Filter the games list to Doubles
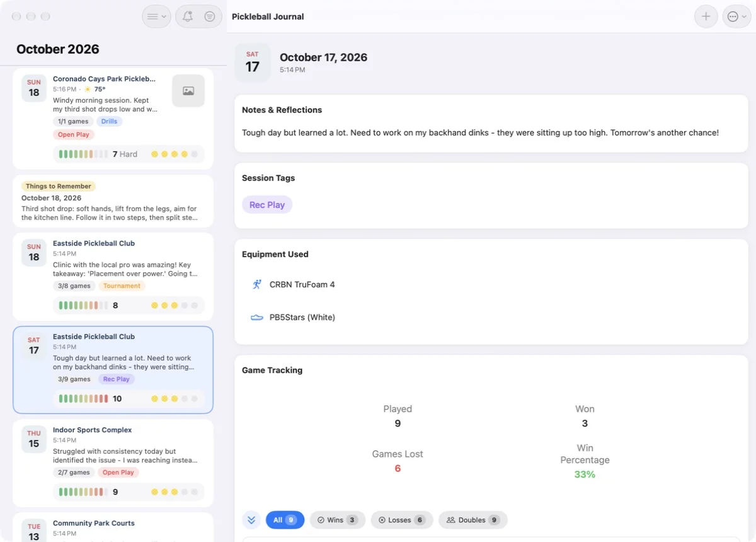The height and width of the screenshot is (542, 756). (473, 520)
